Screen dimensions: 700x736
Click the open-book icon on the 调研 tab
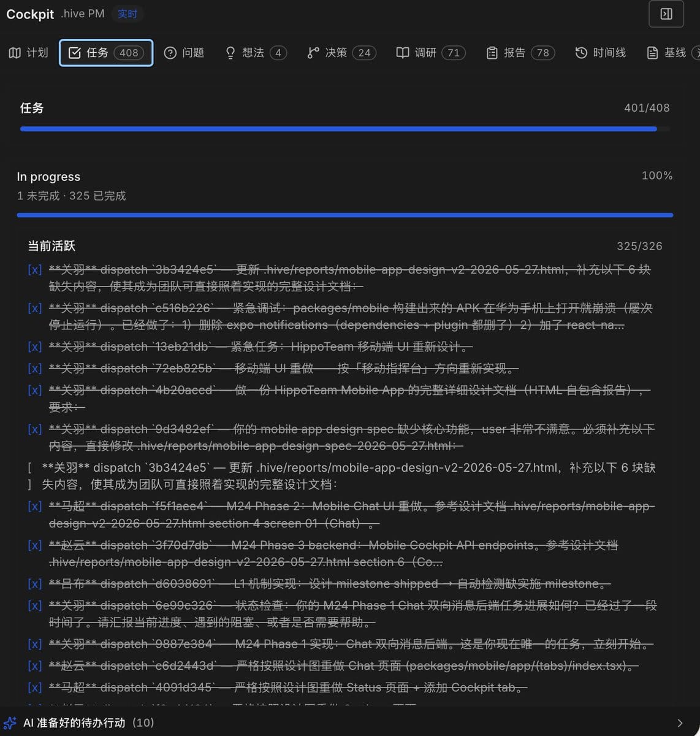tap(403, 53)
